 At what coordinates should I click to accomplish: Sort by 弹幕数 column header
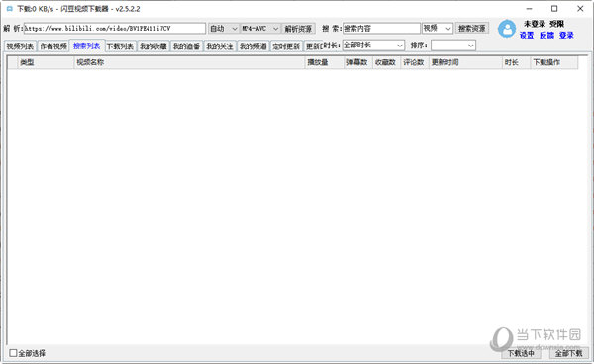[x=358, y=62]
